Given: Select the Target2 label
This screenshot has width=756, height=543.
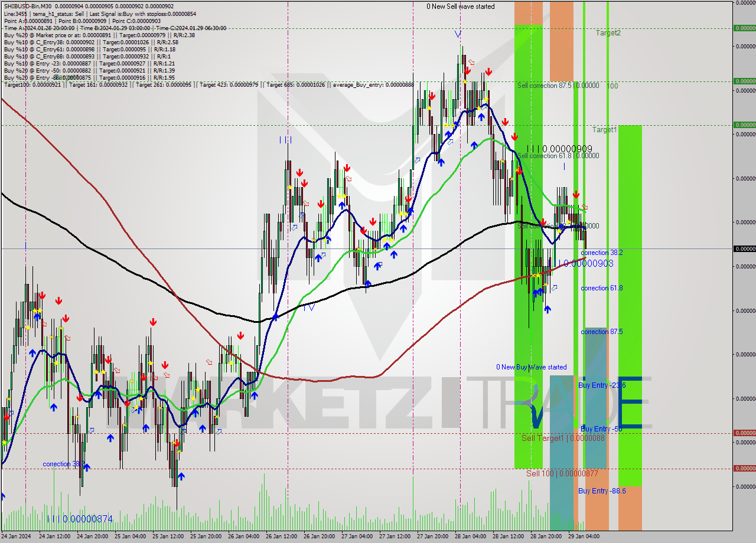Looking at the screenshot, I should pos(608,33).
